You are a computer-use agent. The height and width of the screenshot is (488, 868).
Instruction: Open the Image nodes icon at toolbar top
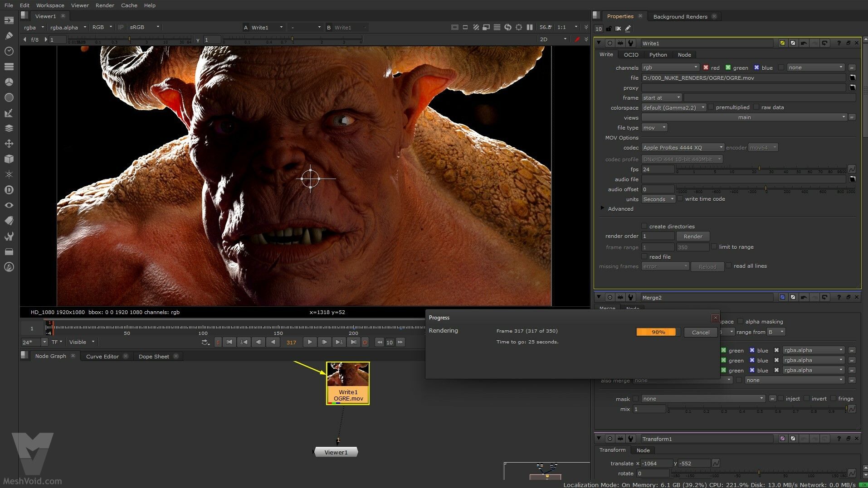[x=9, y=20]
